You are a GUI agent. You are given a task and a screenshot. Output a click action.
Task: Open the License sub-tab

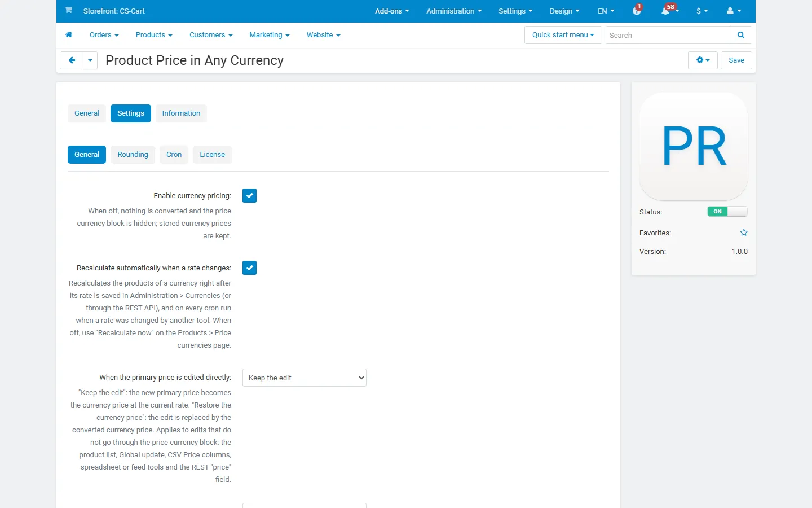coord(212,155)
